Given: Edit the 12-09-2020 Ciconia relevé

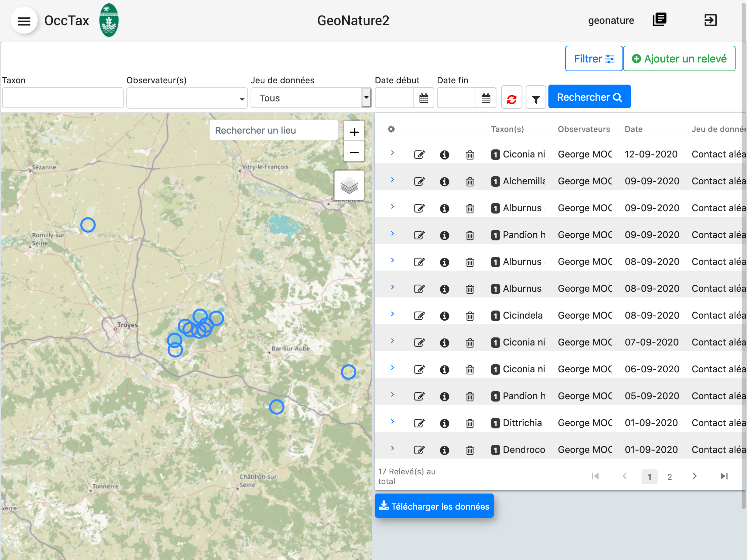Looking at the screenshot, I should [419, 154].
